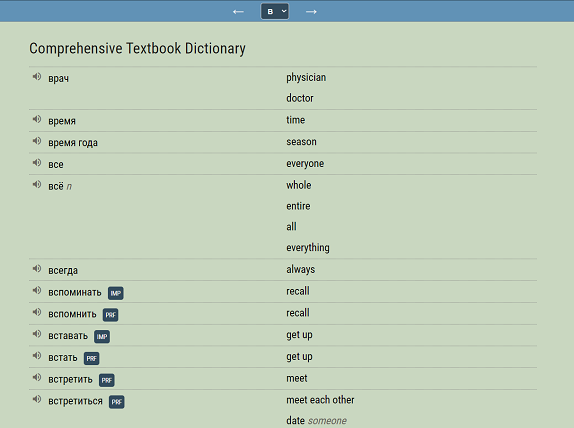Click the translation 'always'

click(x=301, y=269)
